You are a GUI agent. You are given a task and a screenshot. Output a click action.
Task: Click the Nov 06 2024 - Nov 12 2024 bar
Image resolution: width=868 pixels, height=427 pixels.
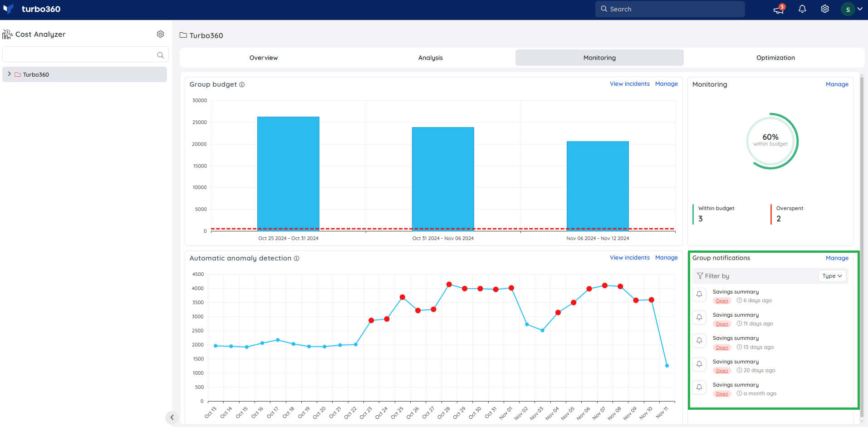pyautogui.click(x=598, y=186)
